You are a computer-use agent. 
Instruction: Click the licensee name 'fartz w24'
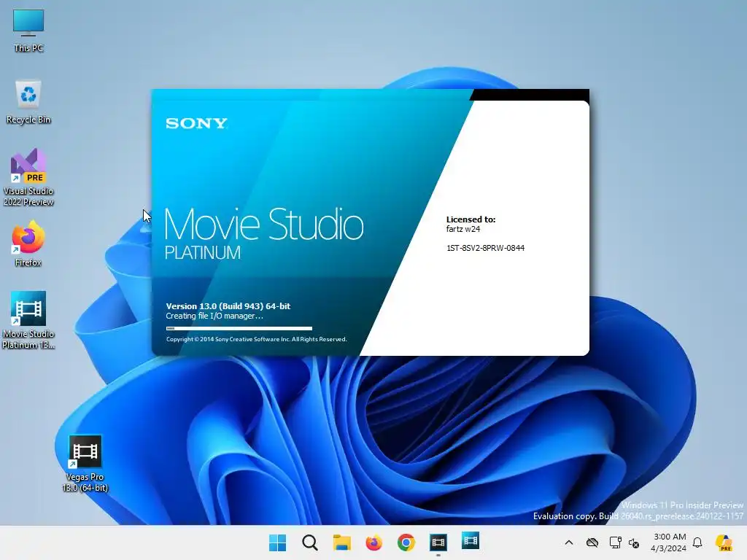[x=463, y=229]
